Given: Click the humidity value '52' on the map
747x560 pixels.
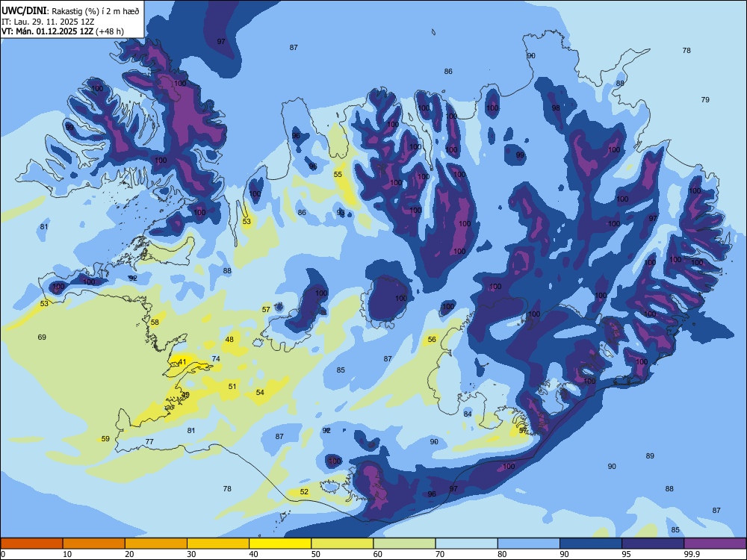Looking at the screenshot, I should 304,492.
